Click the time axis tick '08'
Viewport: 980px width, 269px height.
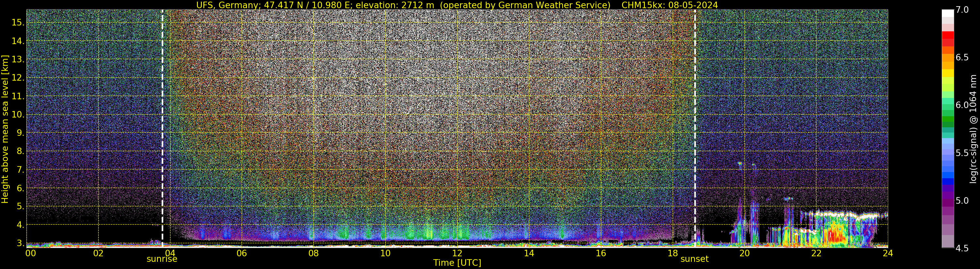[x=313, y=253]
